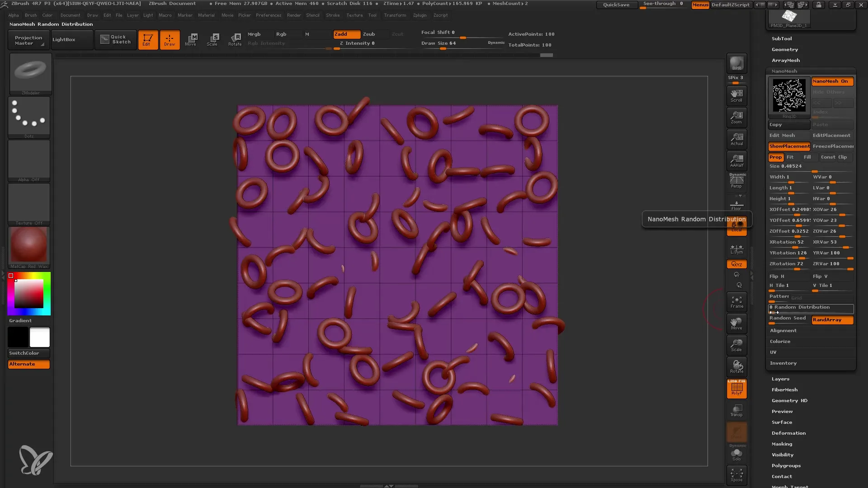Expand the Deformation panel
This screenshot has height=488, width=868.
point(788,433)
